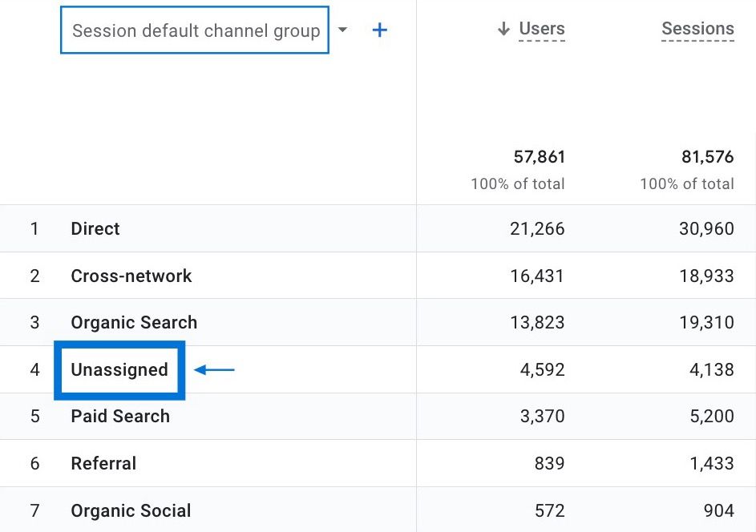The image size is (756, 532).
Task: Click the total sessions value 81,576
Action: tap(708, 157)
